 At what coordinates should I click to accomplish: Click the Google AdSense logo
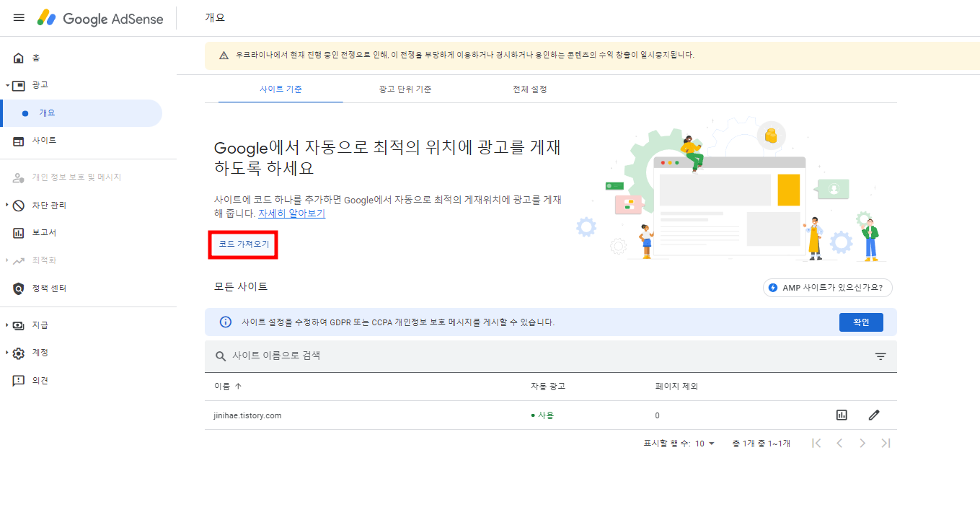(x=101, y=18)
